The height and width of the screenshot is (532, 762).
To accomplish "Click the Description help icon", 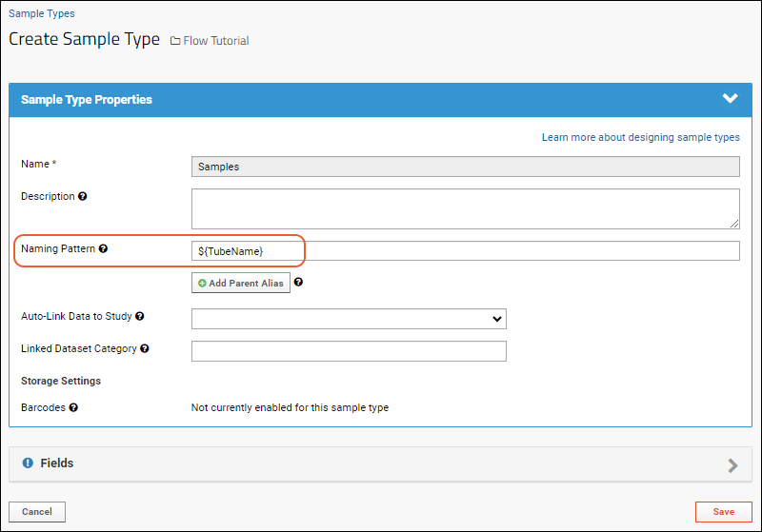I will 83,197.
